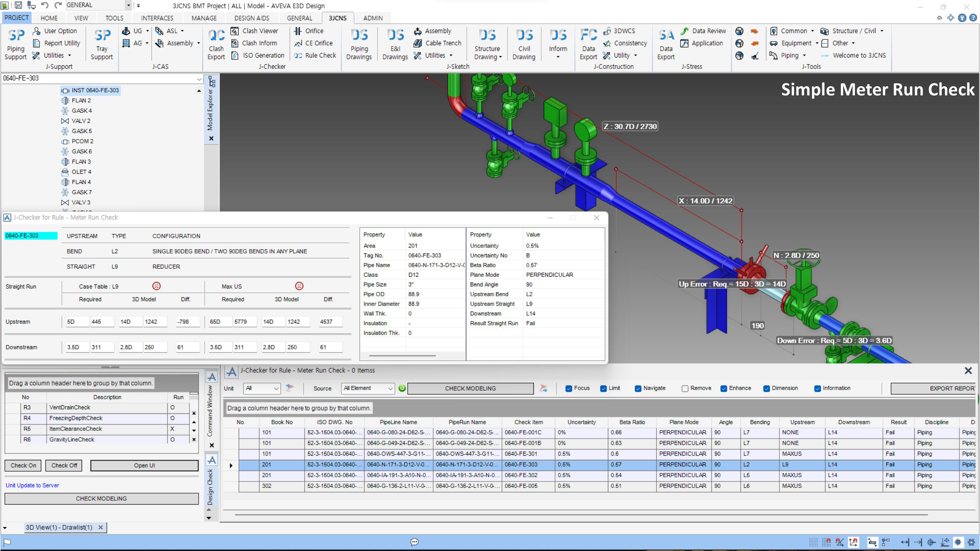980x551 pixels.
Task: Open the chat bubble icon in status bar
Action: 414,542
